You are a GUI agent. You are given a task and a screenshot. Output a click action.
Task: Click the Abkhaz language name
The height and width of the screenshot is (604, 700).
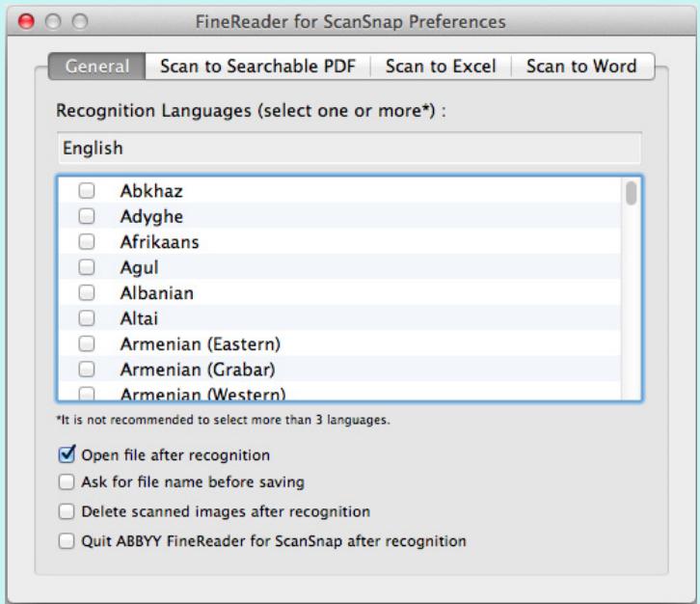pyautogui.click(x=151, y=191)
